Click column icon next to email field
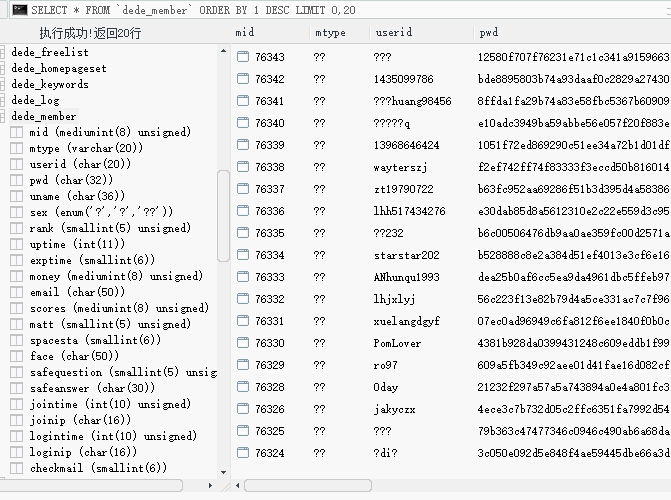 [17, 292]
